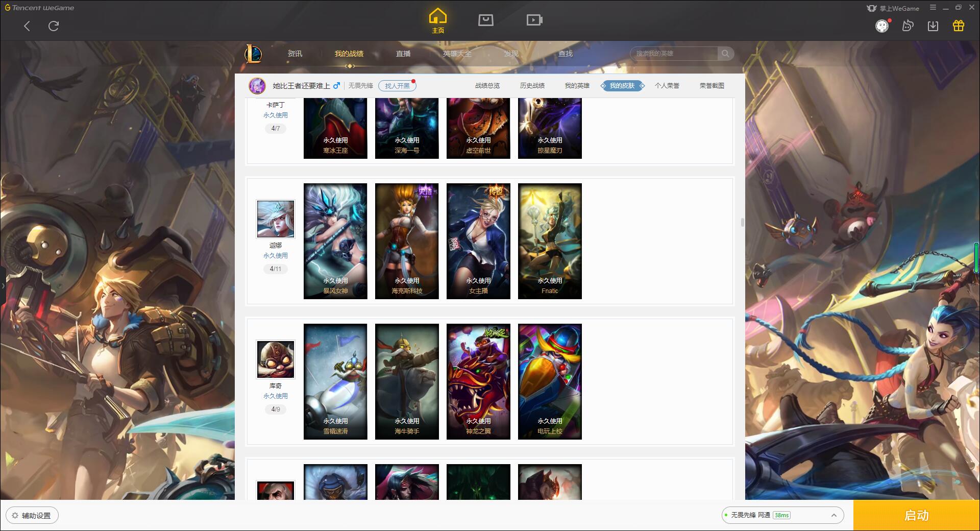Open 我的英雄 sub-tab
The height and width of the screenshot is (531, 980).
click(x=577, y=86)
